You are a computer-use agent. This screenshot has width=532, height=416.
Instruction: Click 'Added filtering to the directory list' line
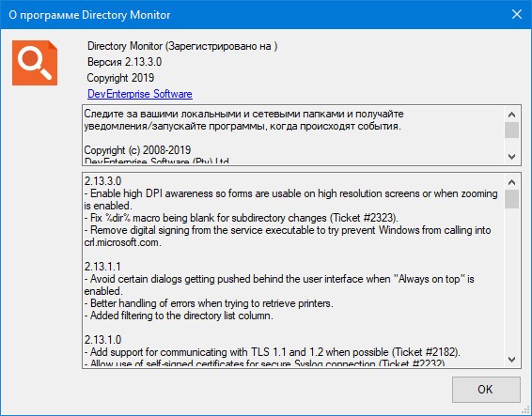(179, 316)
